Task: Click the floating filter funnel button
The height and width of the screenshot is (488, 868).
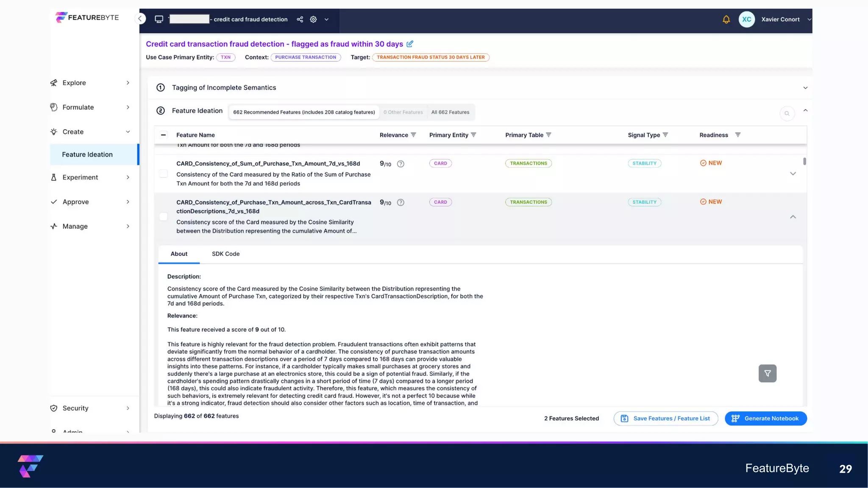Action: [x=767, y=373]
